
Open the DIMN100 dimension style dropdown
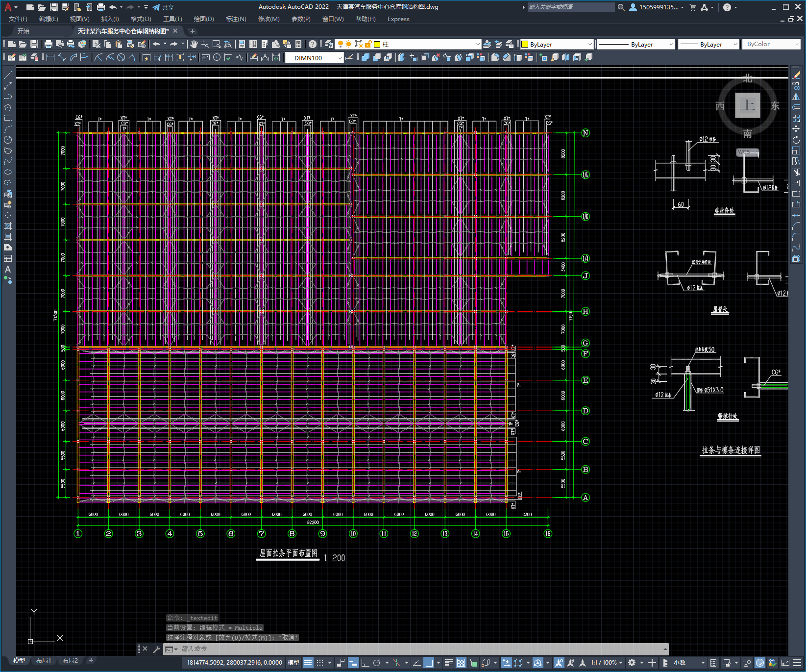[x=314, y=58]
